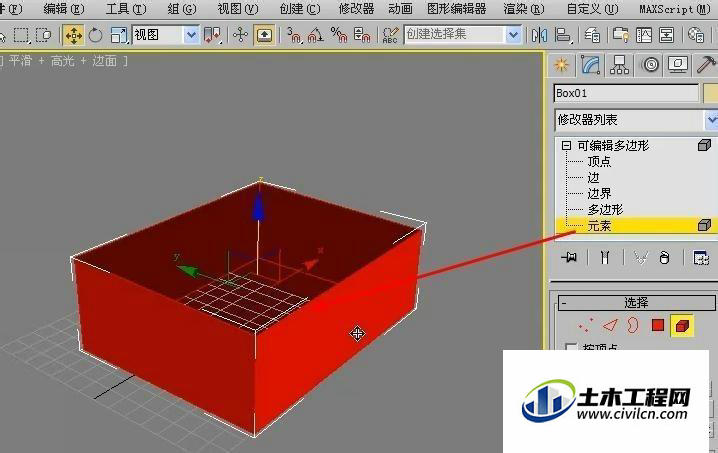This screenshot has width=718, height=453.
Task: Open the 编辑(E) menu
Action: (x=64, y=9)
